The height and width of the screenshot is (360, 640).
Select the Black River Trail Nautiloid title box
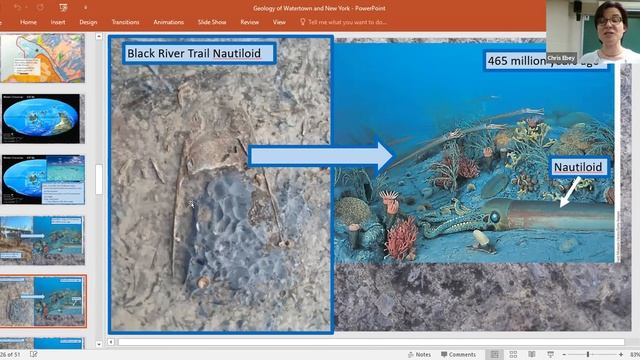(199, 53)
